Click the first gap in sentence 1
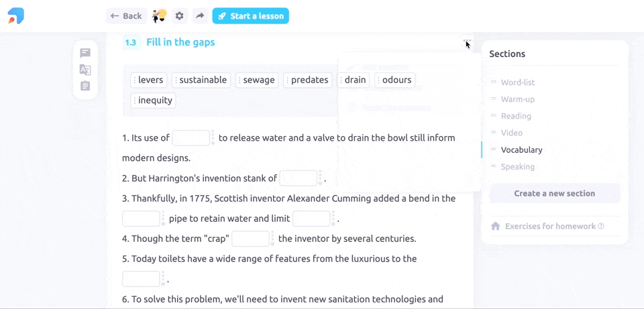 click(191, 138)
